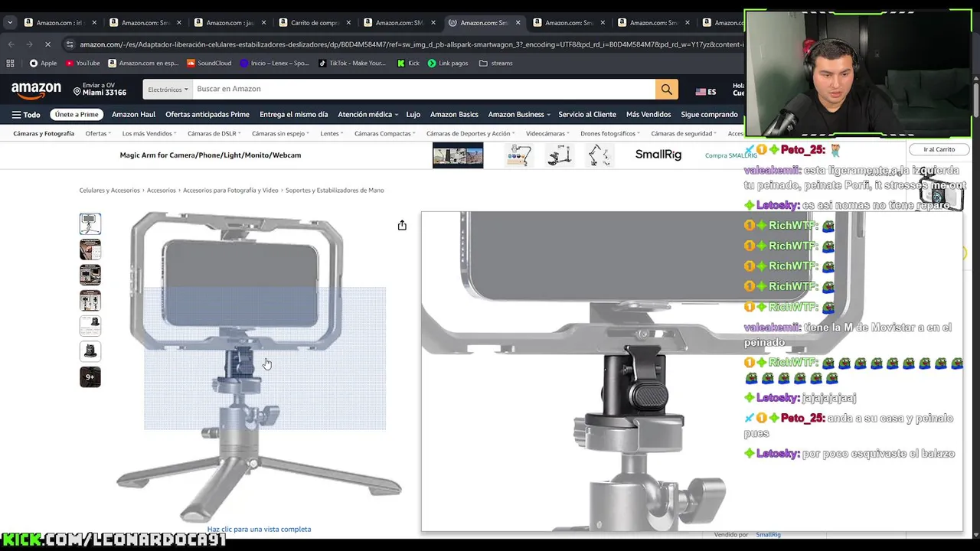Open Ofertas anticipadas Prime
Image resolution: width=980 pixels, height=551 pixels.
(207, 115)
